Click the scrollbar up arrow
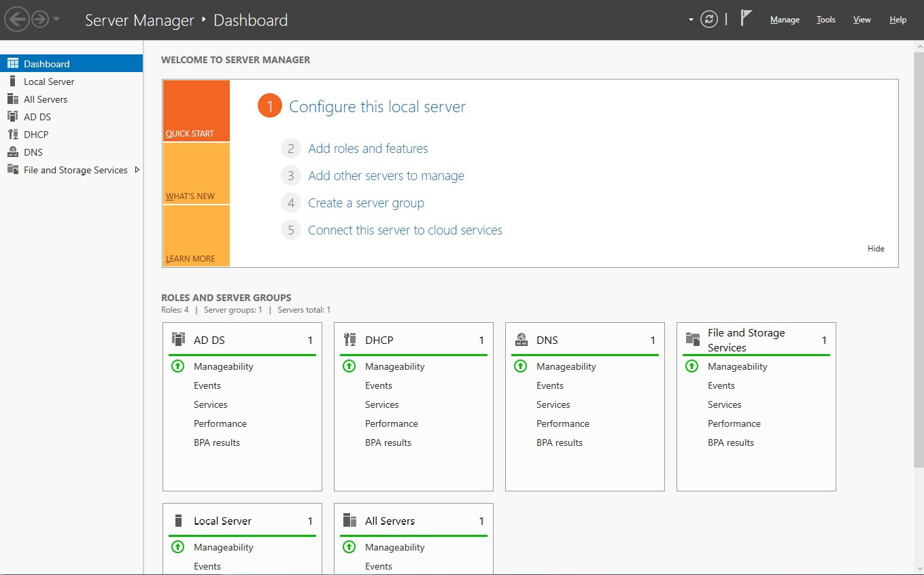The height and width of the screenshot is (575, 924). point(919,46)
